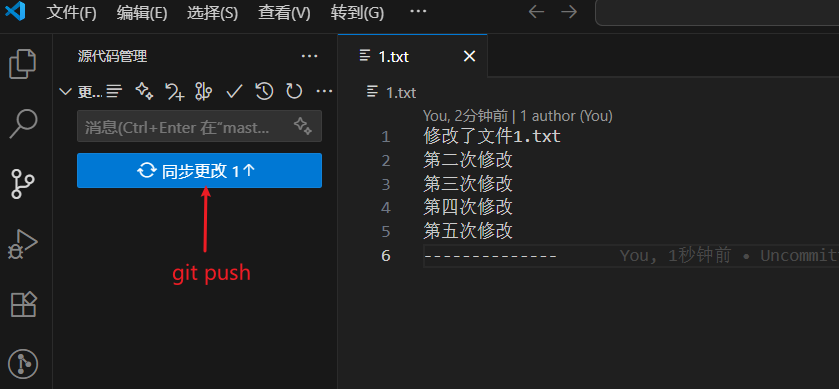This screenshot has height=389, width=839.
Task: Collapse the 更改 section chevron
Action: [x=65, y=92]
